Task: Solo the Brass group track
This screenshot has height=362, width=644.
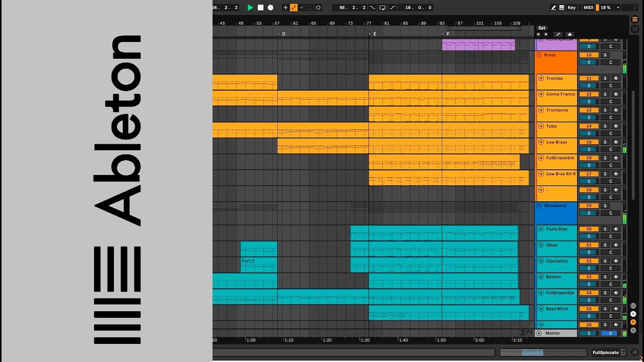Action: click(x=605, y=55)
